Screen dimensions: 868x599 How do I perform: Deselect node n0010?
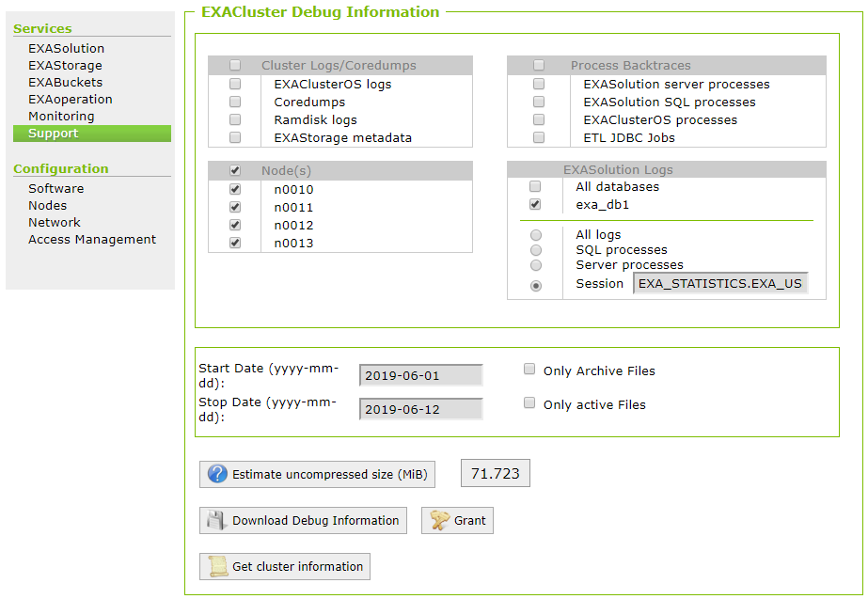tap(235, 189)
